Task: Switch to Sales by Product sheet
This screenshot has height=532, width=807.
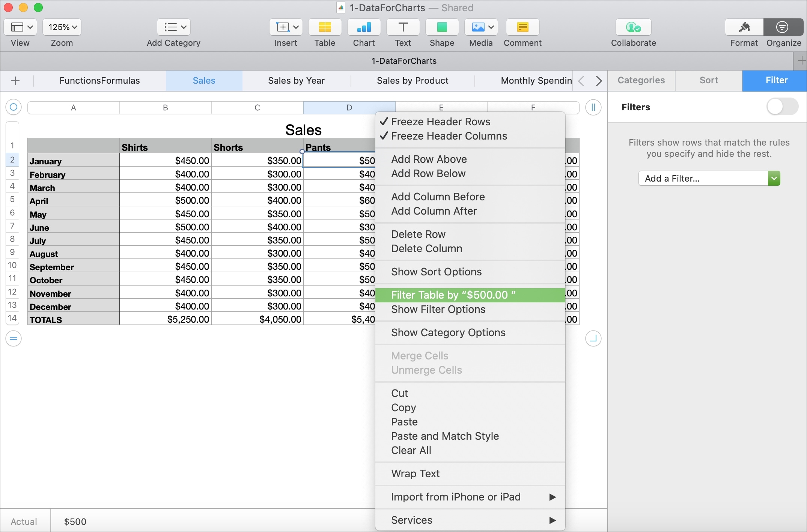Action: [x=413, y=81]
